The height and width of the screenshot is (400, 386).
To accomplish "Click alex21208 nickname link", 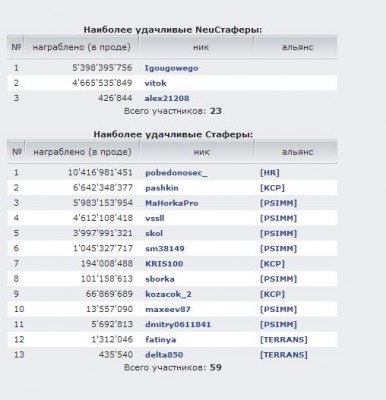I will [x=167, y=98].
